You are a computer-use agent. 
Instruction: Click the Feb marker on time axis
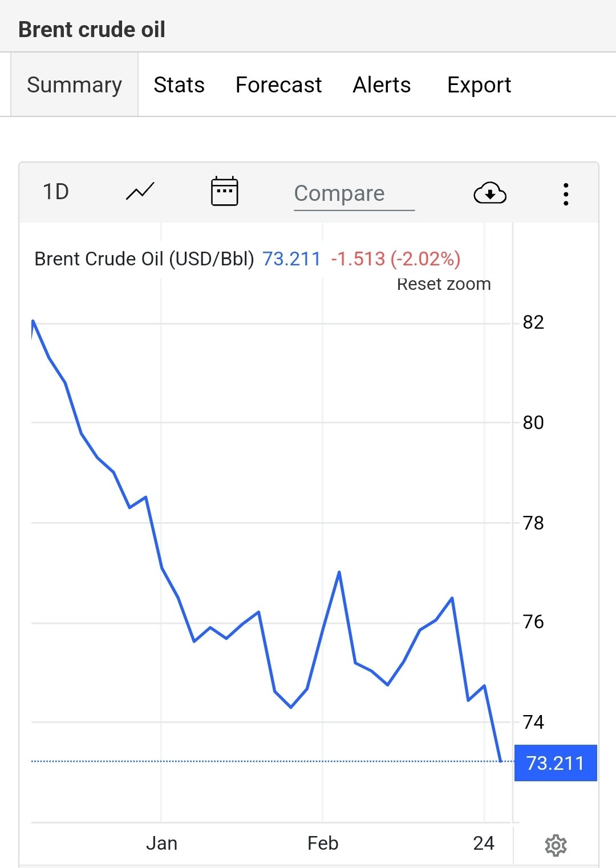pyautogui.click(x=323, y=843)
